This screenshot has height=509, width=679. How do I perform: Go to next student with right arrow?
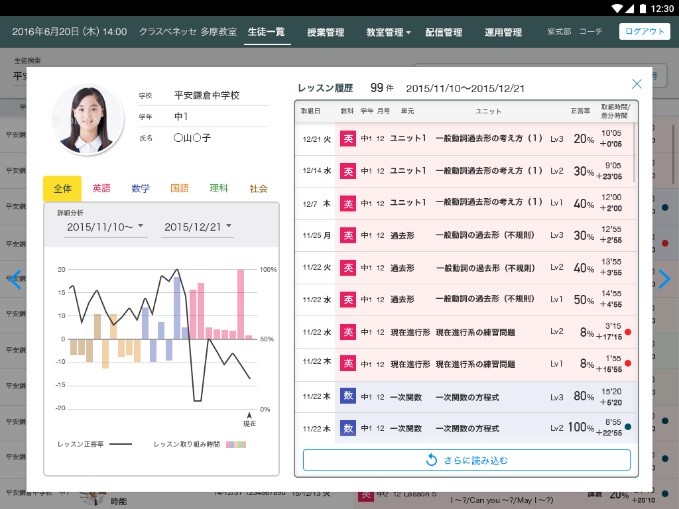tap(665, 279)
